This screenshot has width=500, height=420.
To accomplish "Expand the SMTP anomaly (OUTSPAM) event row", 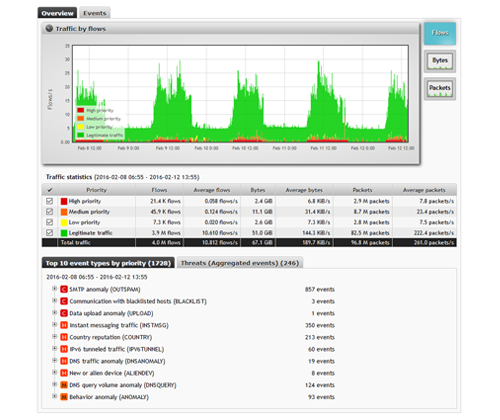I will click(x=54, y=289).
